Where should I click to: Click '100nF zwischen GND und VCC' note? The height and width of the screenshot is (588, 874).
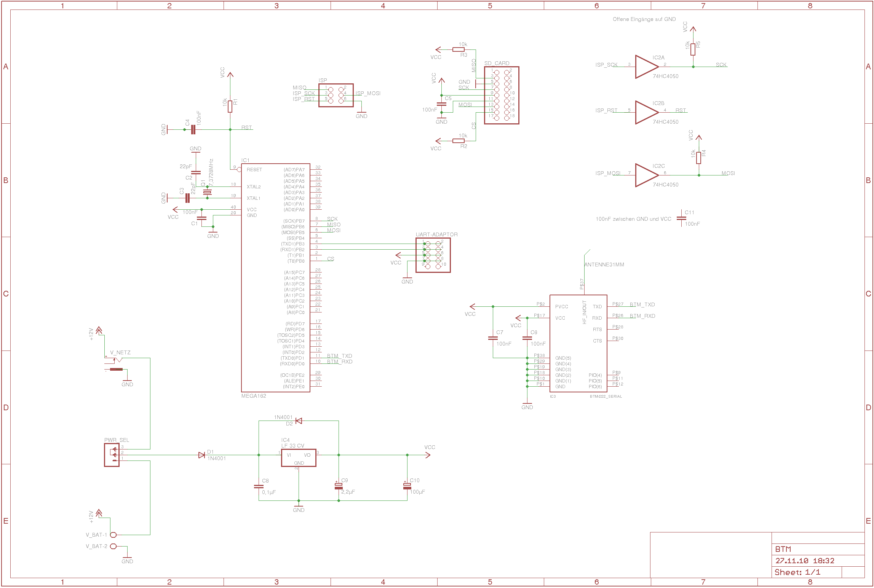click(x=633, y=219)
